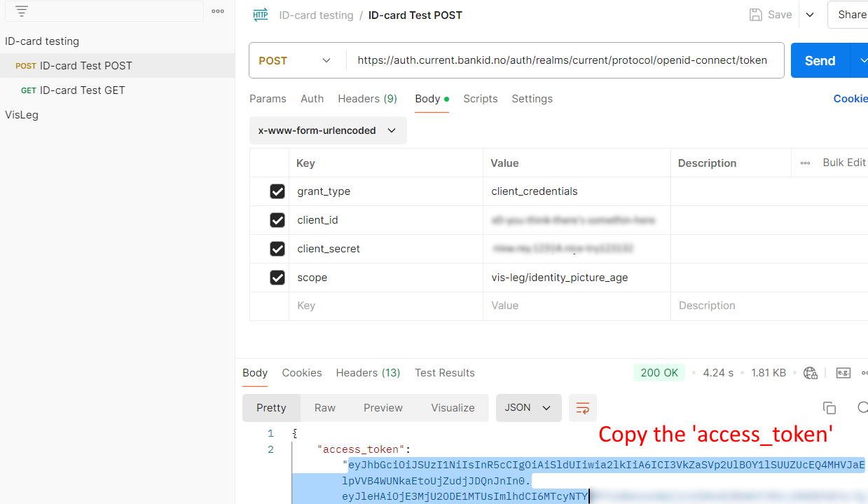Screen dimensions: 868x504
Task: Copy the response body with the copy icon
Action: (x=829, y=408)
